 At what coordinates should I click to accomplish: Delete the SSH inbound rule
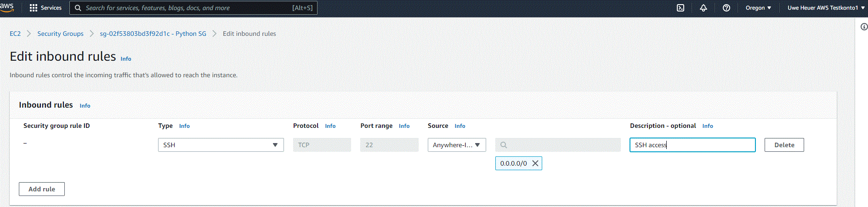(x=784, y=145)
